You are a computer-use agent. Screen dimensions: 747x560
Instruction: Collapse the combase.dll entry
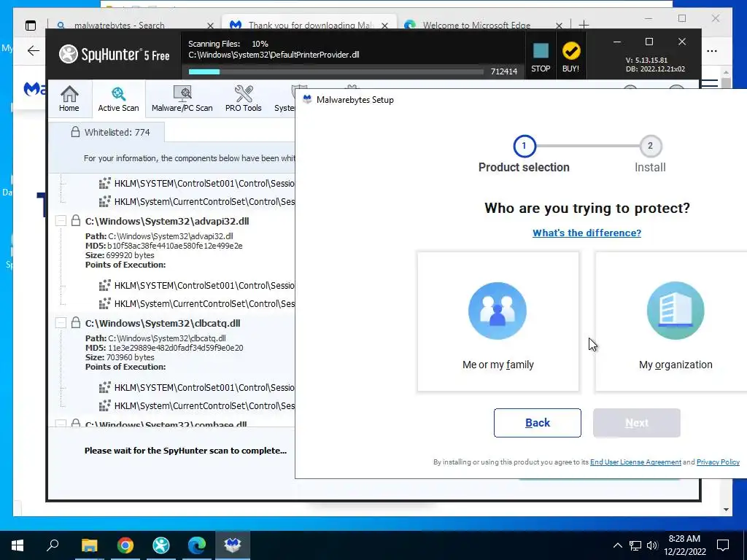pyautogui.click(x=61, y=424)
